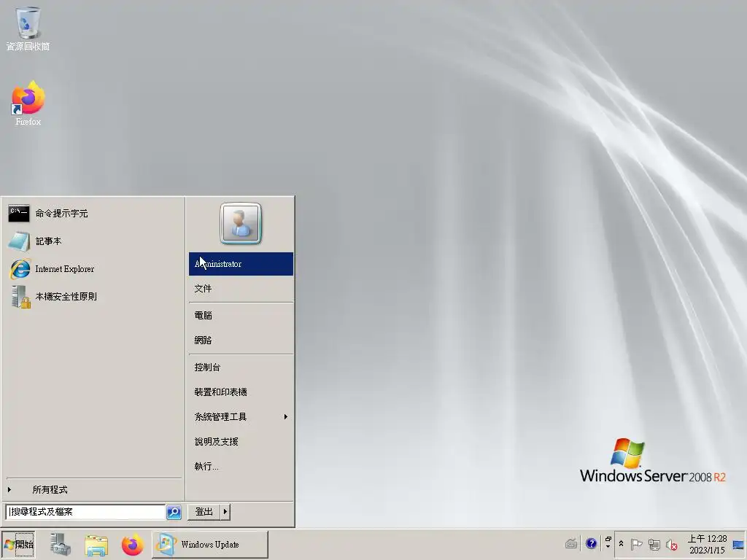Click the keyboard input method tray icon

(571, 543)
